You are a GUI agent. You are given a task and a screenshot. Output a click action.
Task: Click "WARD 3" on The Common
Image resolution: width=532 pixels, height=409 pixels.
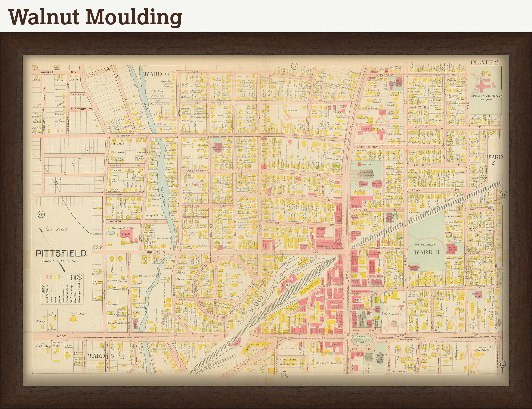427,252
